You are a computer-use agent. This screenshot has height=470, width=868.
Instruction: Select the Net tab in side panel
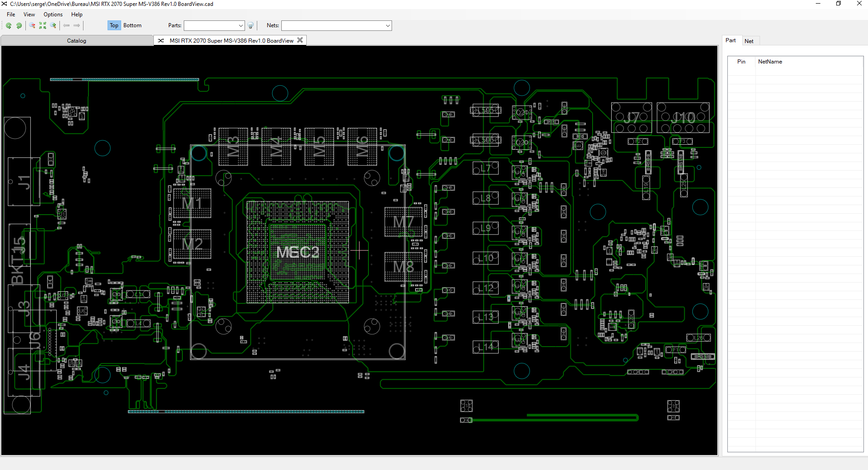(x=749, y=41)
